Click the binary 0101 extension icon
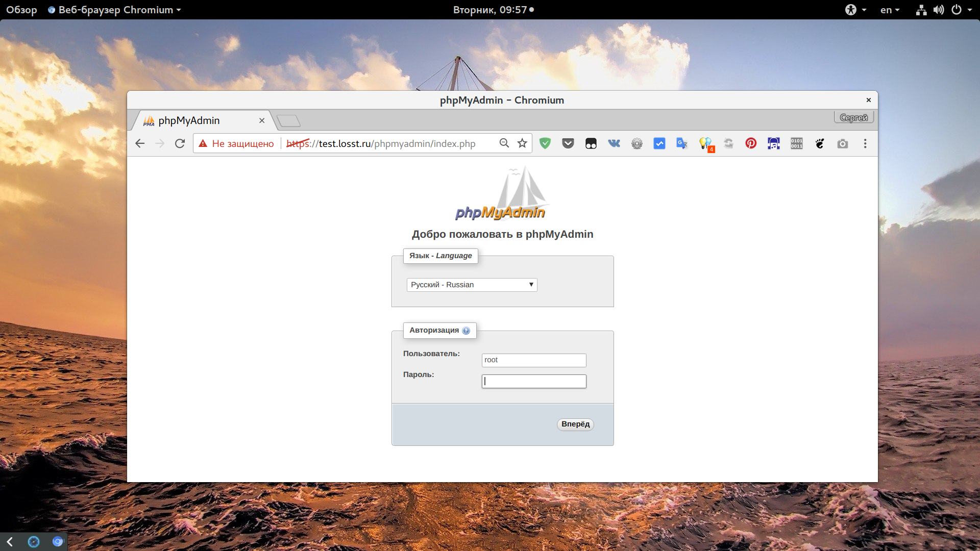The height and width of the screenshot is (551, 980). [x=797, y=143]
